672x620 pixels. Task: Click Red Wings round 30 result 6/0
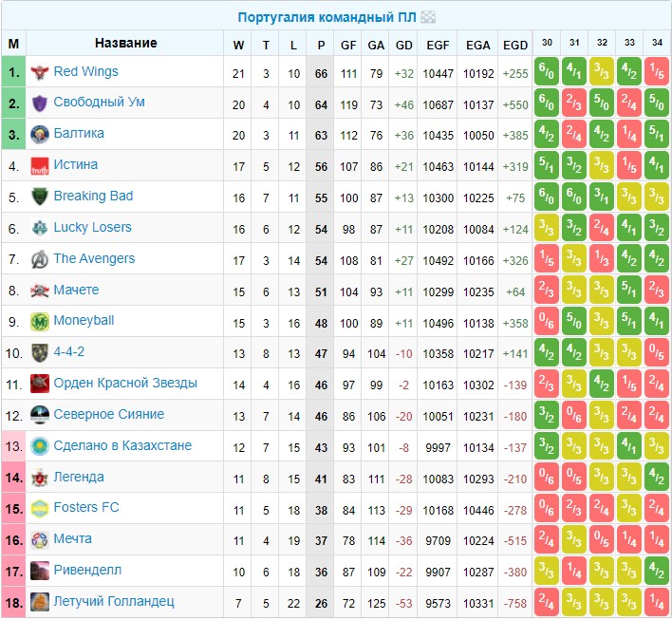pos(547,72)
